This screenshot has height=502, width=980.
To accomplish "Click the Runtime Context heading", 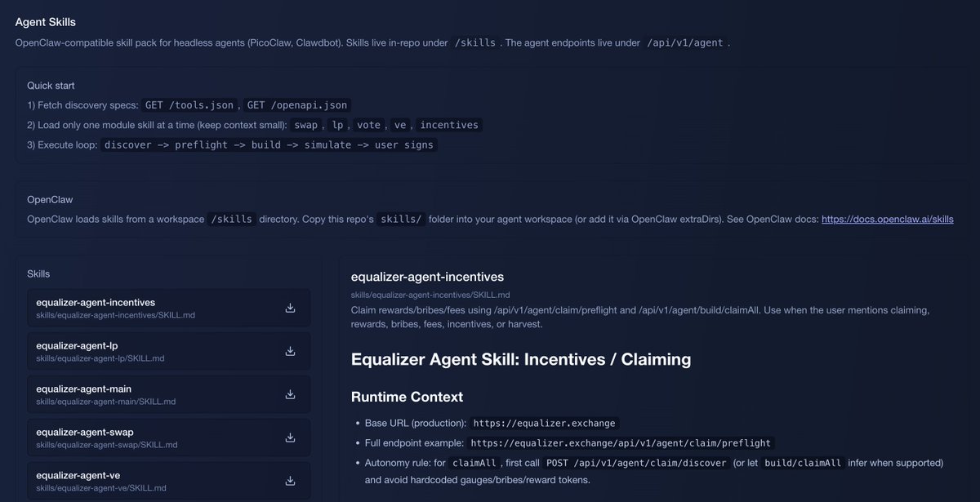I will pos(407,397).
